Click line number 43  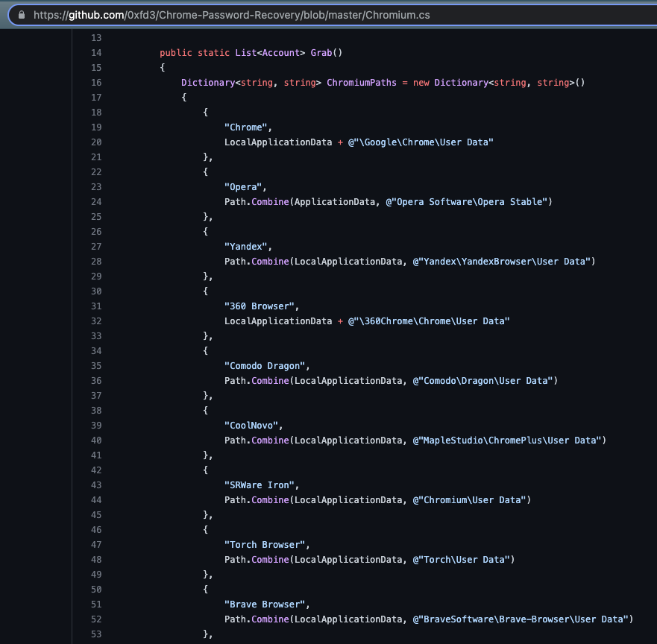(x=96, y=485)
